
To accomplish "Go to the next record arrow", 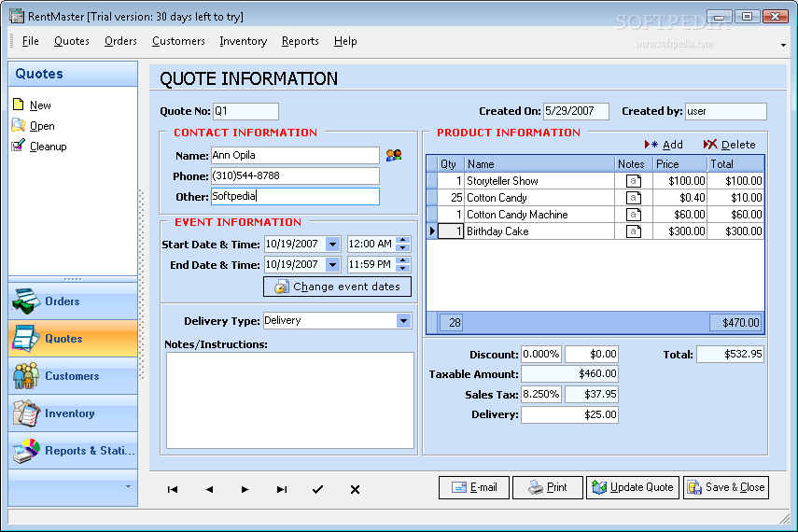I will tap(245, 489).
